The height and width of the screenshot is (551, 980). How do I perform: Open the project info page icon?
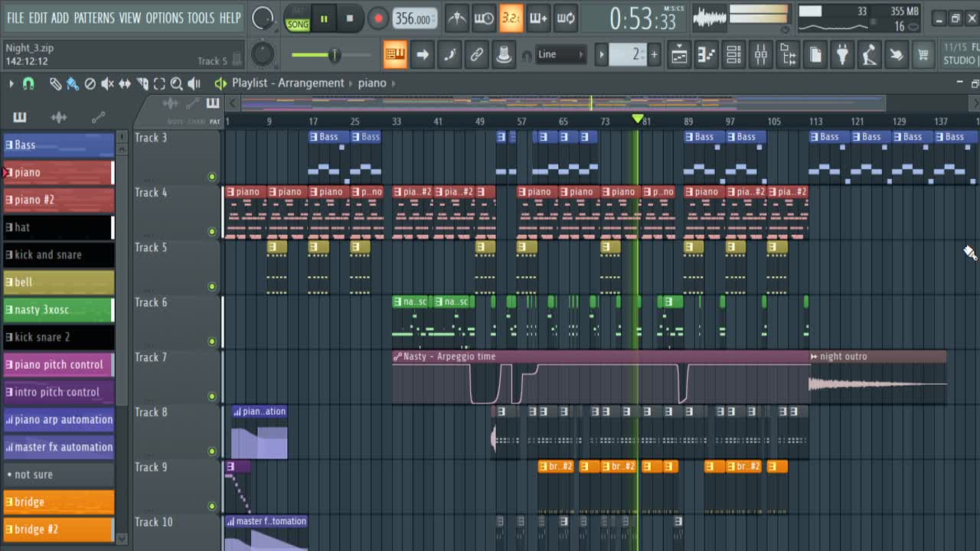[x=815, y=54]
